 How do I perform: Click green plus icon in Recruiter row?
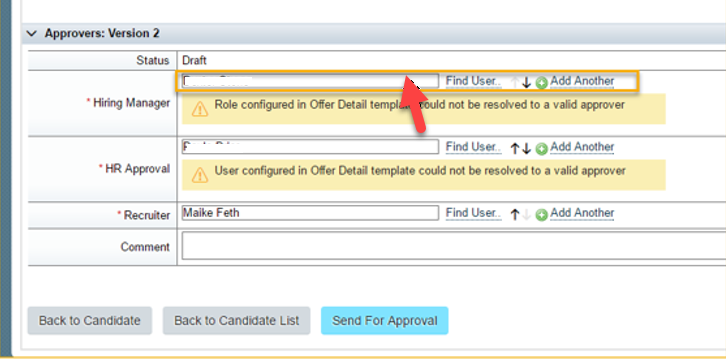point(541,215)
